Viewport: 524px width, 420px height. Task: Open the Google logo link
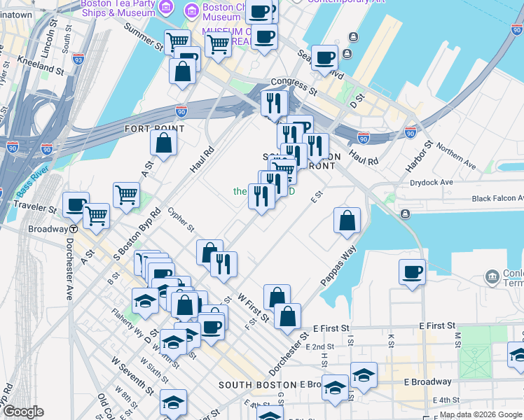[x=24, y=412]
